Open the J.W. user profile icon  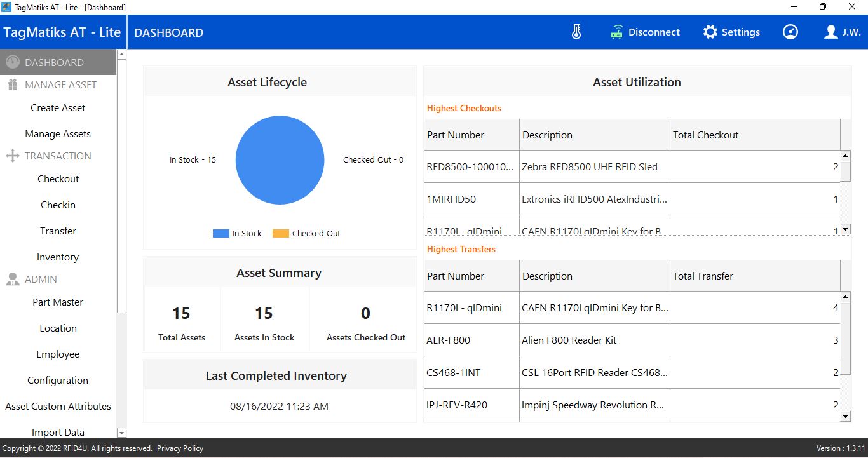pos(831,32)
